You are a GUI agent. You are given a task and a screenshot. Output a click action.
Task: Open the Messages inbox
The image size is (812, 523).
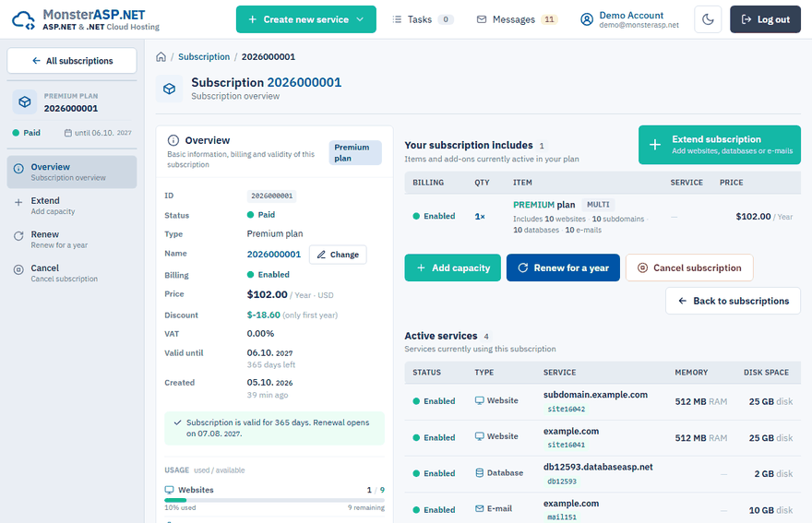coord(517,19)
